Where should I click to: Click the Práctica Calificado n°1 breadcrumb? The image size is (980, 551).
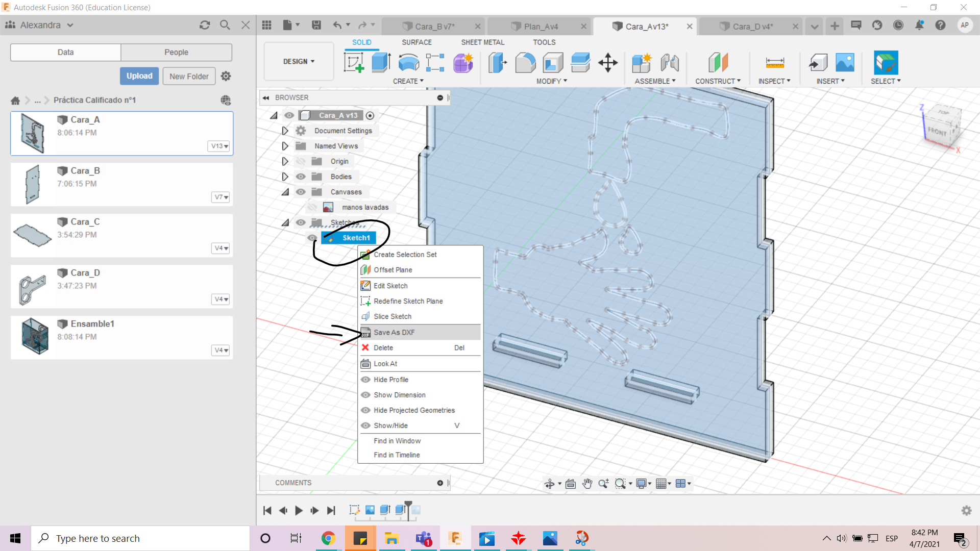94,100
